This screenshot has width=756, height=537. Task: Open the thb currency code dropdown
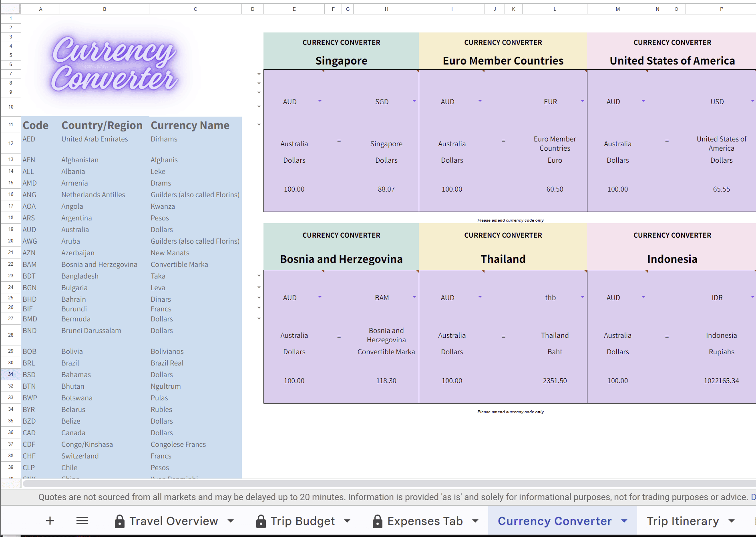582,297
